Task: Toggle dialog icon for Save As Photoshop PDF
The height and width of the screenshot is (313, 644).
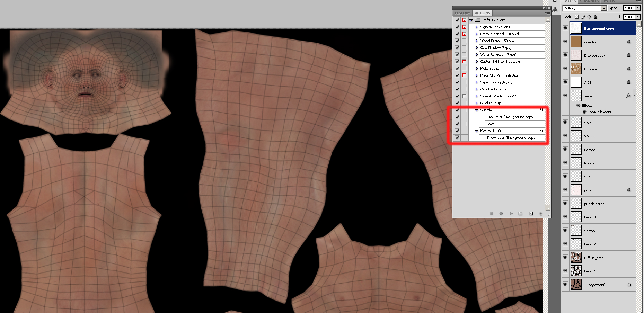Action: click(x=464, y=96)
